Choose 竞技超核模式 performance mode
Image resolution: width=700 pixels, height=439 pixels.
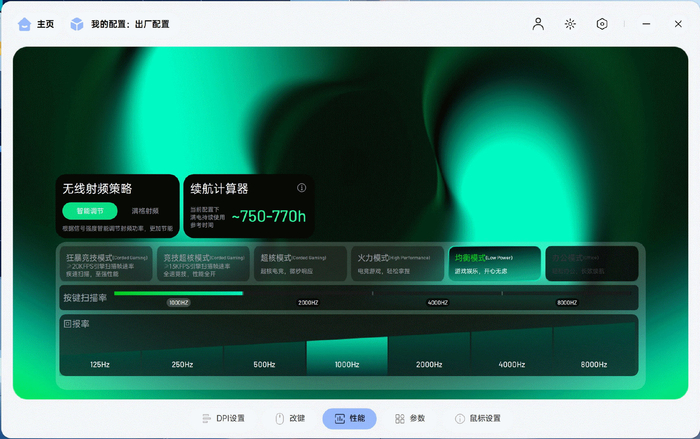click(203, 263)
